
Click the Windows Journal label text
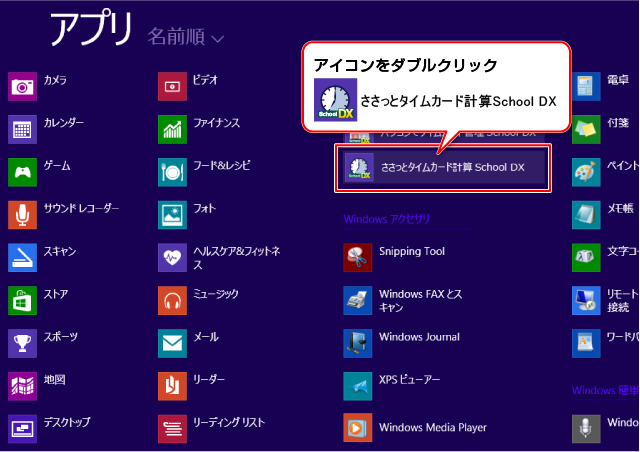pos(419,337)
